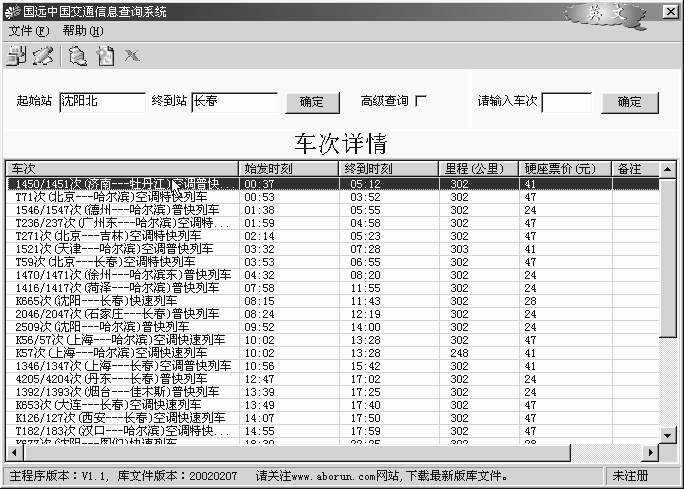
Task: Click the 确定 button next to the 请输入车次 field
Action: pyautogui.click(x=629, y=103)
